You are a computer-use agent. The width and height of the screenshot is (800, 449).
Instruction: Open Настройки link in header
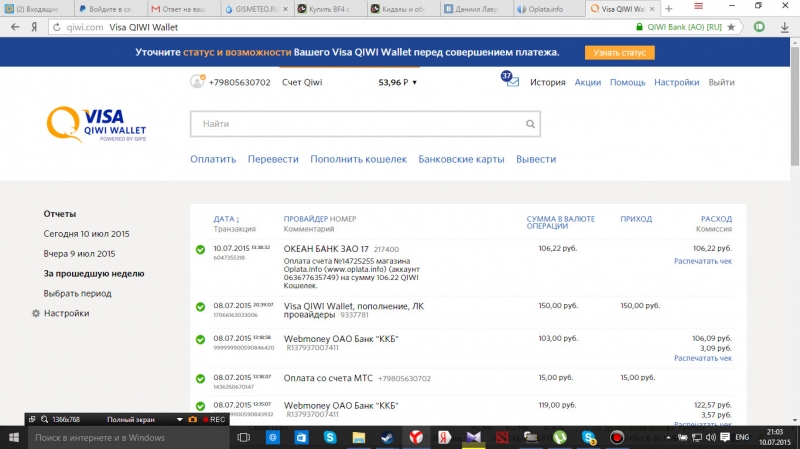[677, 82]
